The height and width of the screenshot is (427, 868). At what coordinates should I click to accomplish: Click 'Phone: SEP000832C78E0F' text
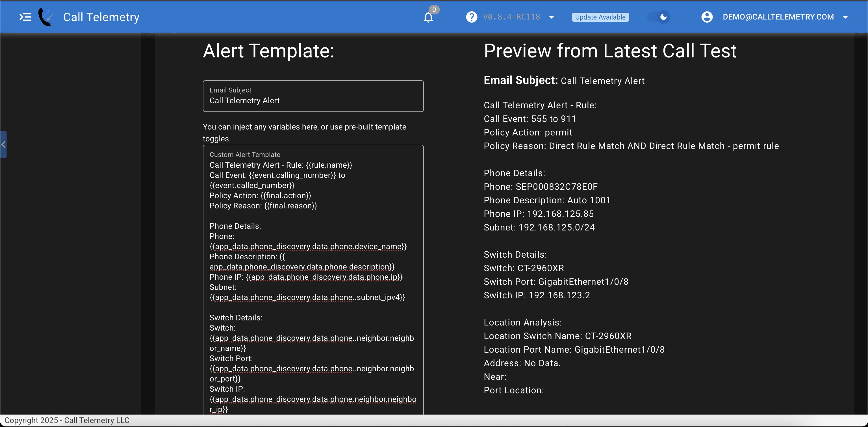click(541, 187)
